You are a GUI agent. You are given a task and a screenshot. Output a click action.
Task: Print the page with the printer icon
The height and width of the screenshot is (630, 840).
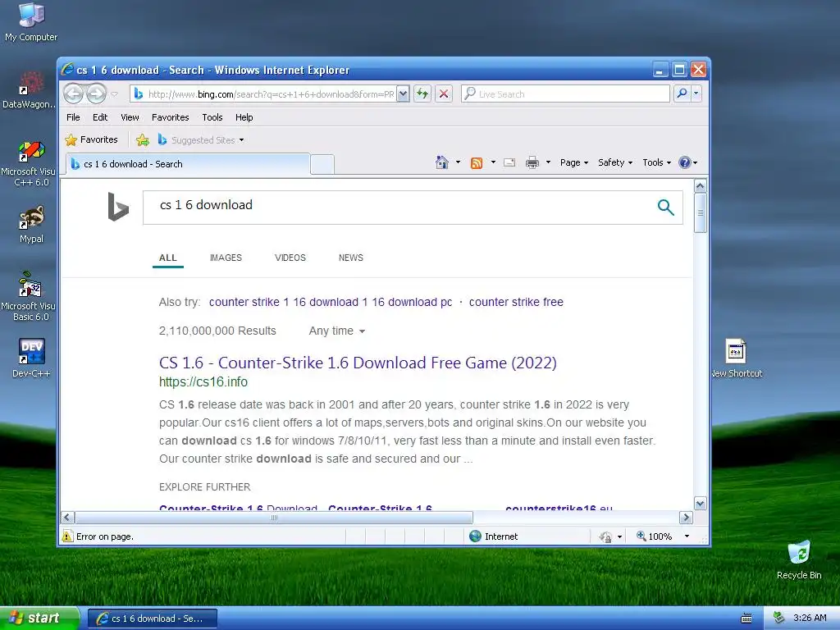click(532, 162)
